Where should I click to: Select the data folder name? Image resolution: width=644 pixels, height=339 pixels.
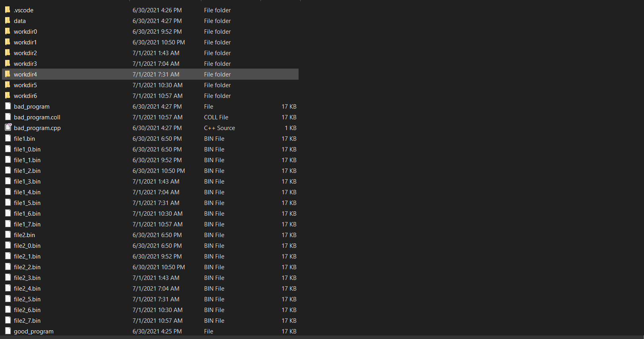[x=20, y=21]
